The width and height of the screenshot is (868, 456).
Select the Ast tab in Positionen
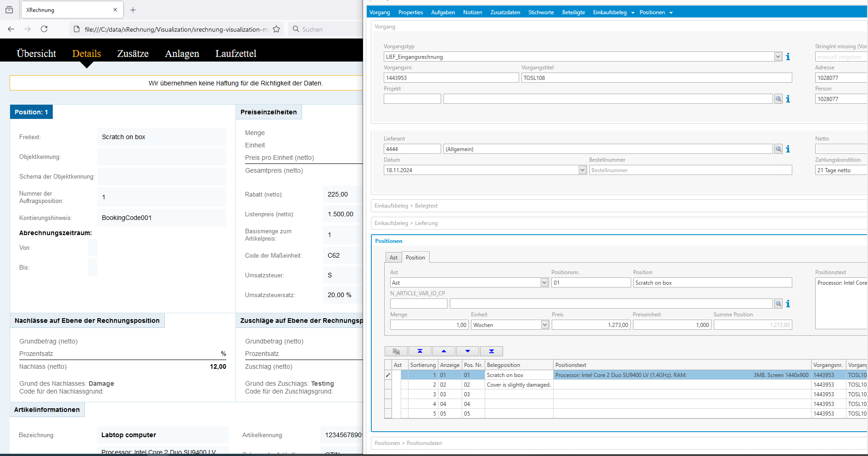[393, 258]
